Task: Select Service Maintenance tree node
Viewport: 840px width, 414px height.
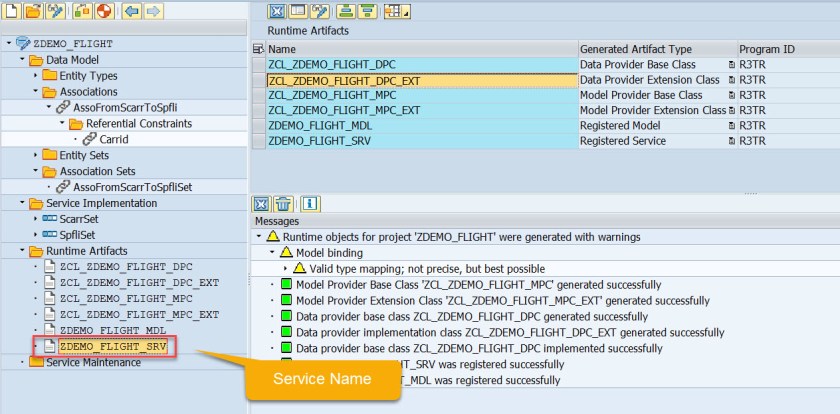Action: coord(93,362)
